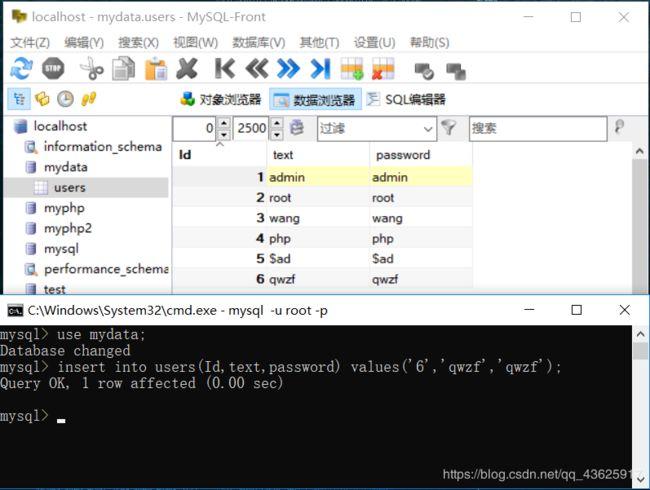
Task: Sort by the Id column header
Action: click(219, 155)
